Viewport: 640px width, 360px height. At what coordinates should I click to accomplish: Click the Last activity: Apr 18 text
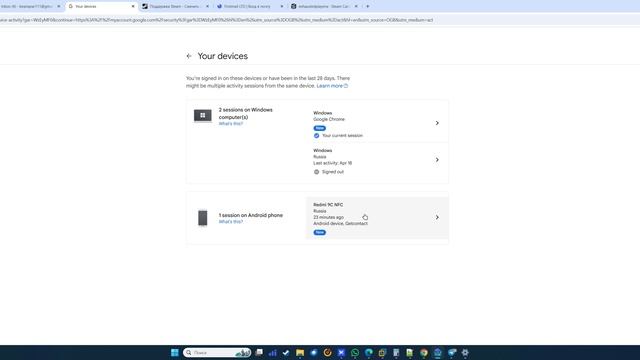pyautogui.click(x=333, y=163)
